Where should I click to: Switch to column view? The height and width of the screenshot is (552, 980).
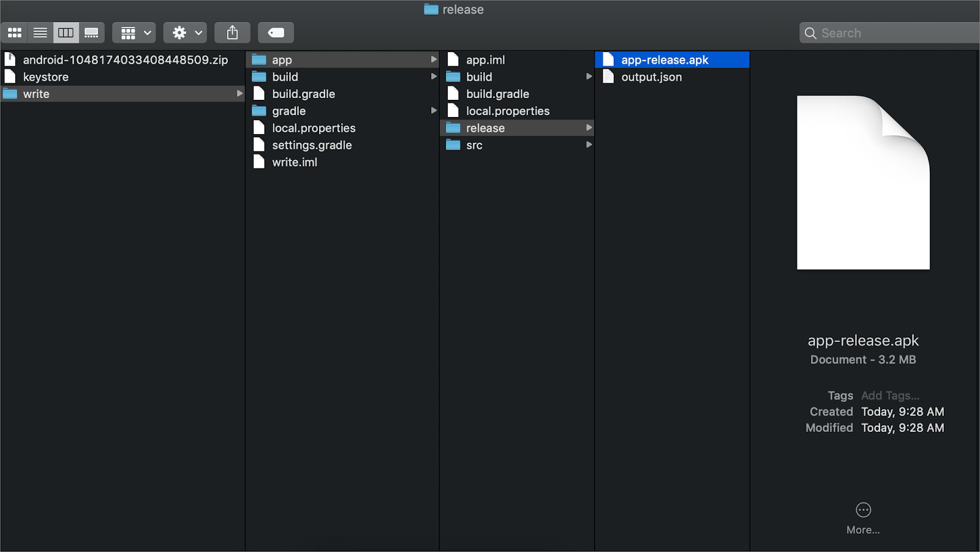[66, 33]
